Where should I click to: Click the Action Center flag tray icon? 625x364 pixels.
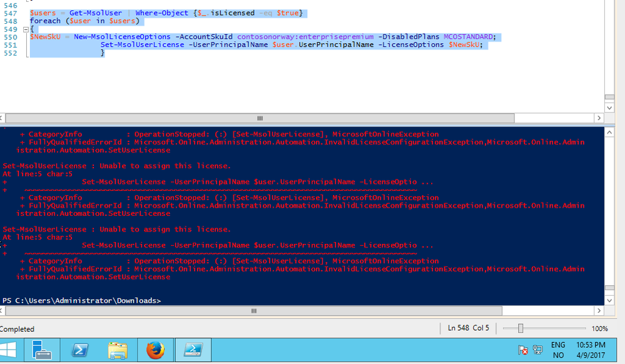coord(522,350)
